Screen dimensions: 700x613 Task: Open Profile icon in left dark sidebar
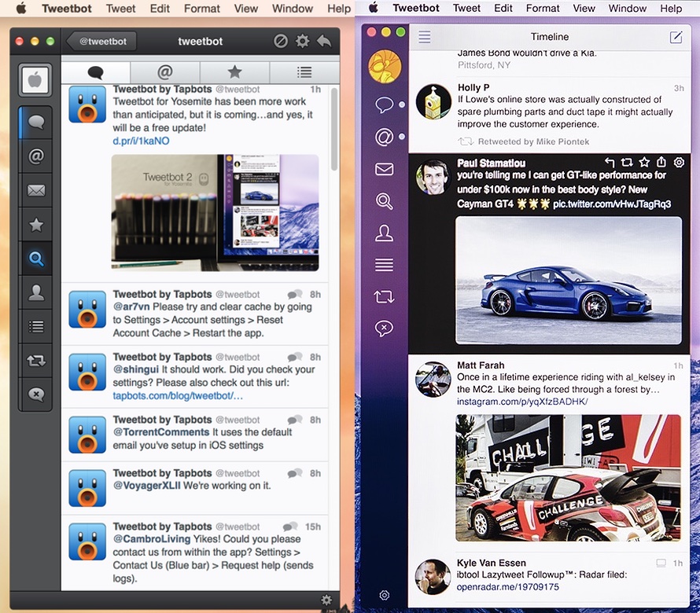pyautogui.click(x=35, y=292)
